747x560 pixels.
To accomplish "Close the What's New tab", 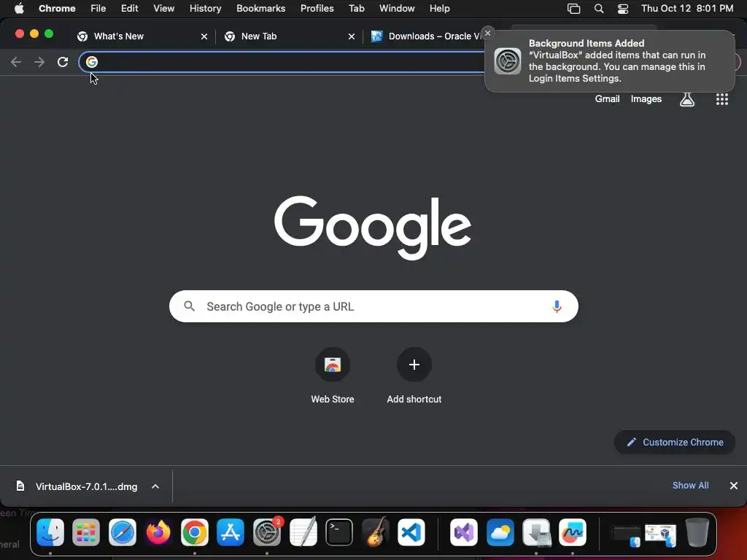I will pyautogui.click(x=204, y=36).
